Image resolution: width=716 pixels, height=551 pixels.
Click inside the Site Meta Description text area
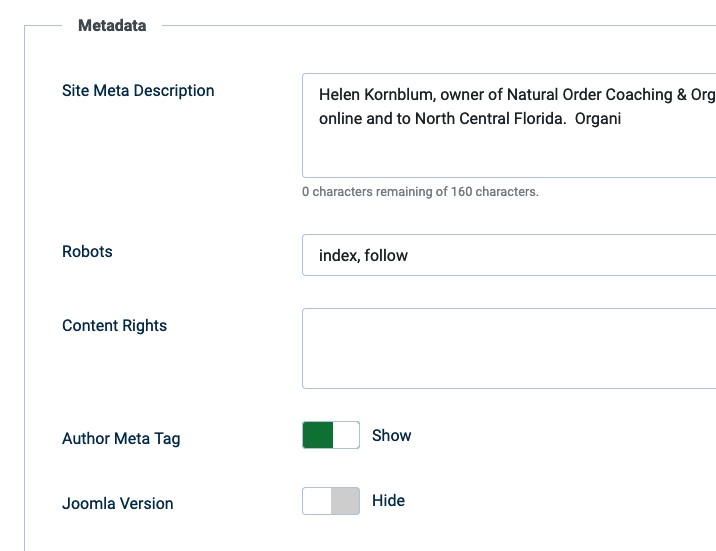point(510,150)
